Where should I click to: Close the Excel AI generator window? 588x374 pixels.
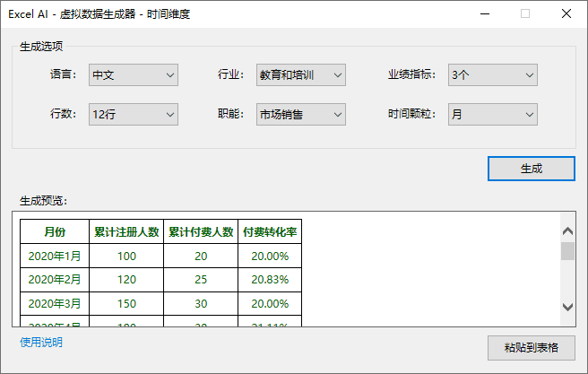pyautogui.click(x=566, y=14)
